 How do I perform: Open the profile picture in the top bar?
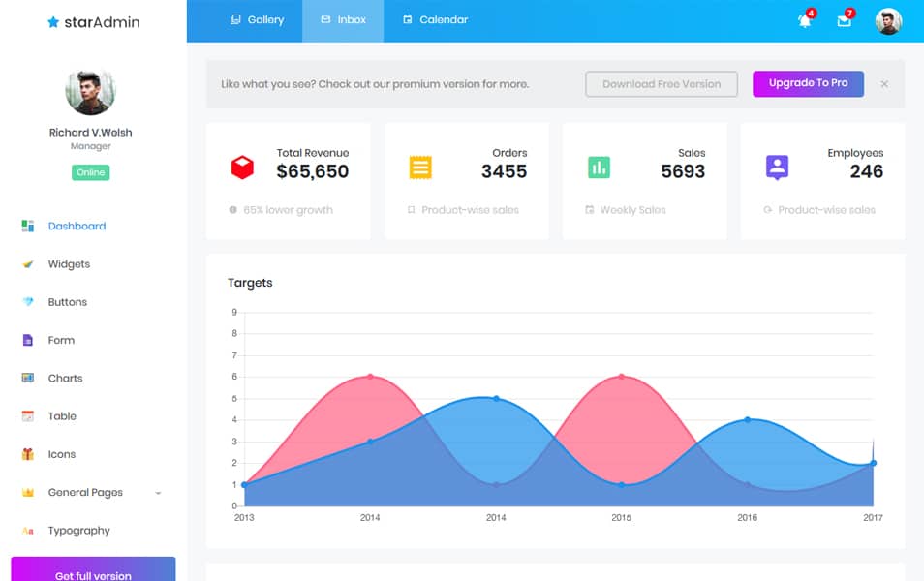(x=887, y=21)
